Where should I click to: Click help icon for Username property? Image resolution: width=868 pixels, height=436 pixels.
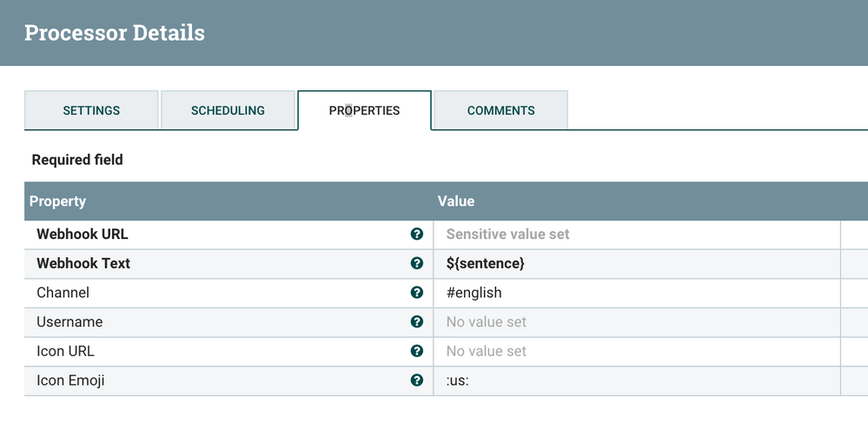pos(417,322)
